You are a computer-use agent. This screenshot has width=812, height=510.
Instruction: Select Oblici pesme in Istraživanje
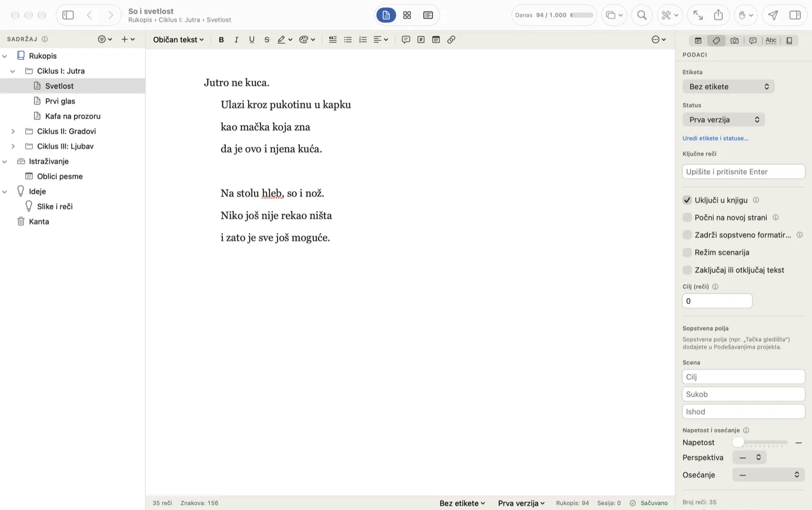click(60, 176)
